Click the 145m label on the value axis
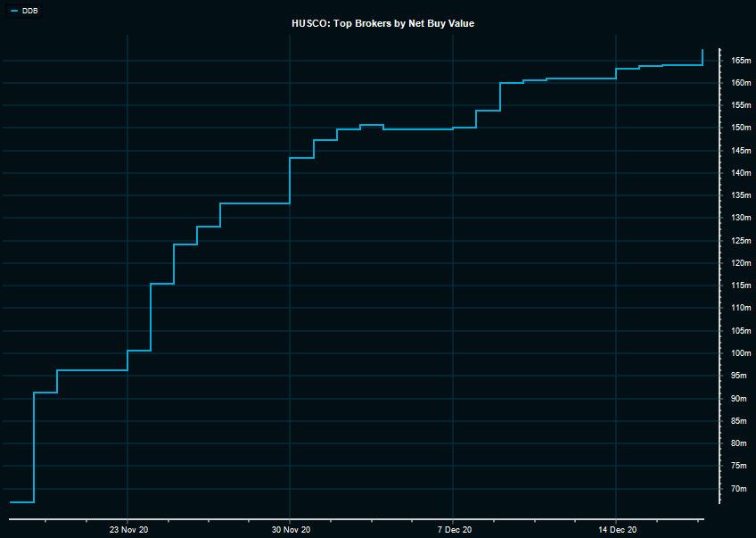This screenshot has width=756, height=538. click(x=741, y=151)
